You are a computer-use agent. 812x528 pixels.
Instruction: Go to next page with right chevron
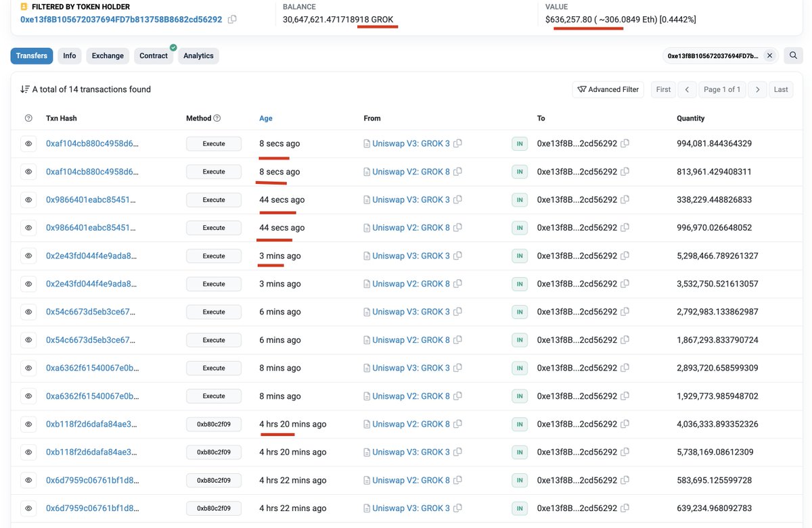click(x=757, y=89)
